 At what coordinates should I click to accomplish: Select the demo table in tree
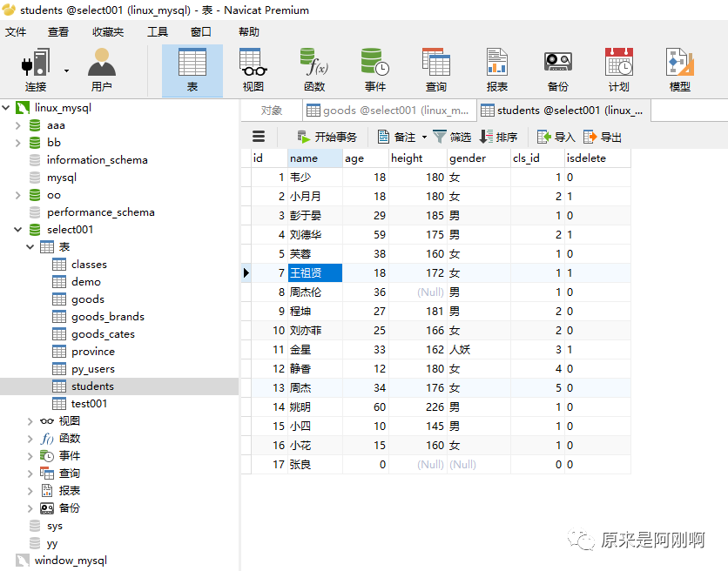(86, 282)
